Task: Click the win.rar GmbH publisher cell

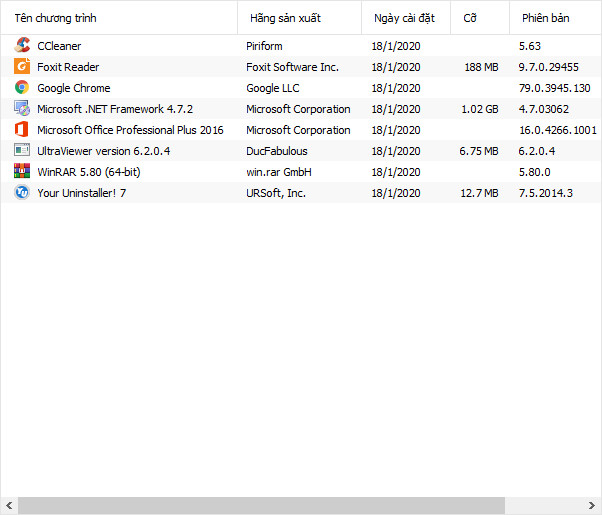Action: pos(279,172)
